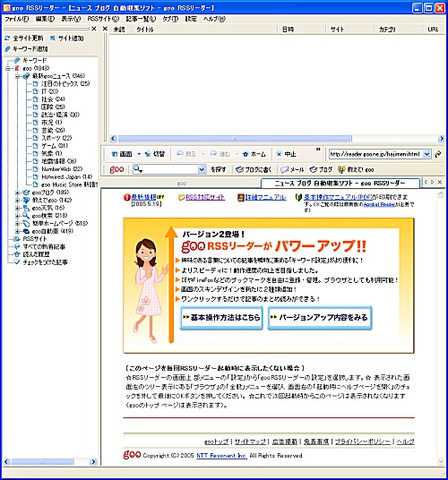Open the ファイル menu

pyautogui.click(x=16, y=19)
